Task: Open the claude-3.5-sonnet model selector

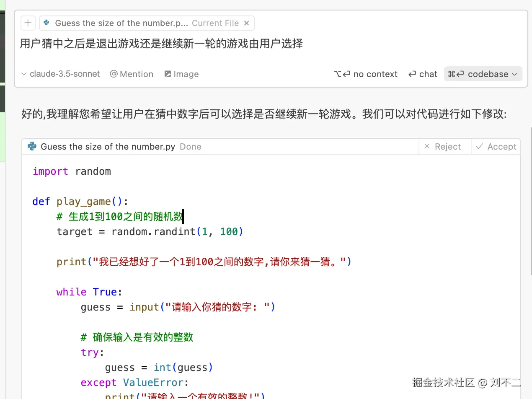Action: tap(65, 74)
